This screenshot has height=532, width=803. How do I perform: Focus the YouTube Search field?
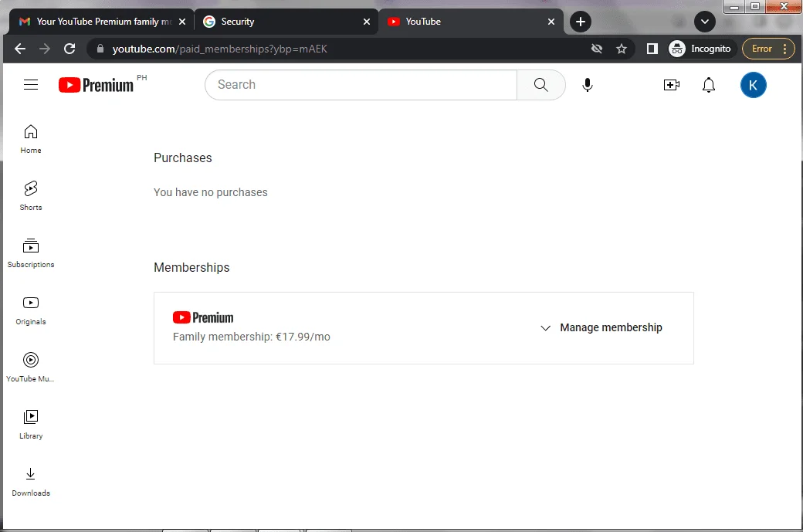coord(361,84)
